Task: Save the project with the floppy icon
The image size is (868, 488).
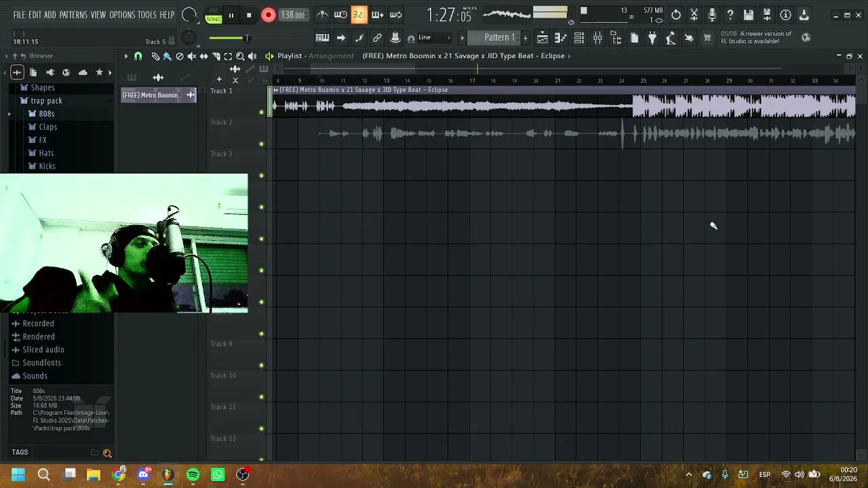Action: tap(749, 15)
